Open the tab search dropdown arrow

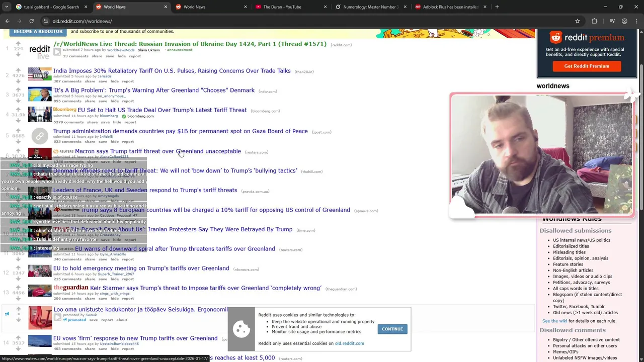coord(7,7)
